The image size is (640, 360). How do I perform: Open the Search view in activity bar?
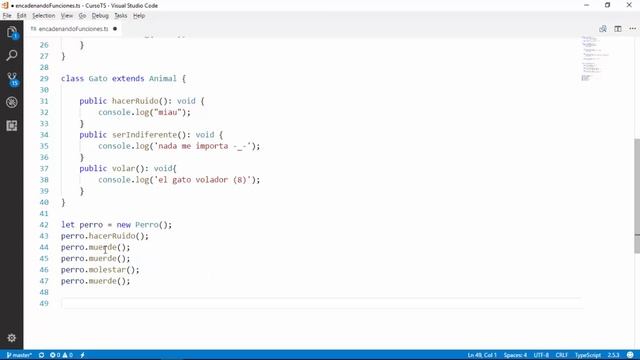[x=12, y=55]
